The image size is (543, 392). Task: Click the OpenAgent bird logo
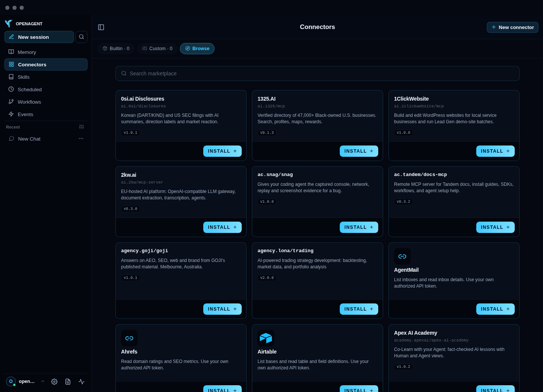coord(9,23)
